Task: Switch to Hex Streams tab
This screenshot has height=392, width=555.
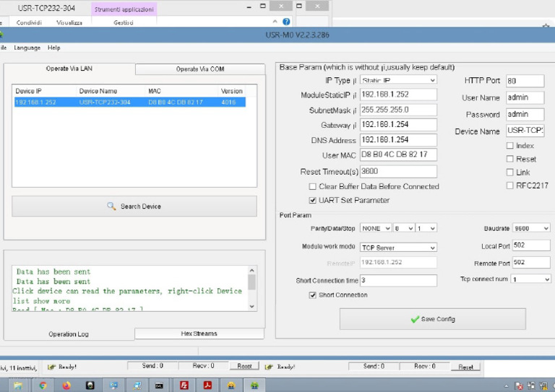Action: pos(199,334)
